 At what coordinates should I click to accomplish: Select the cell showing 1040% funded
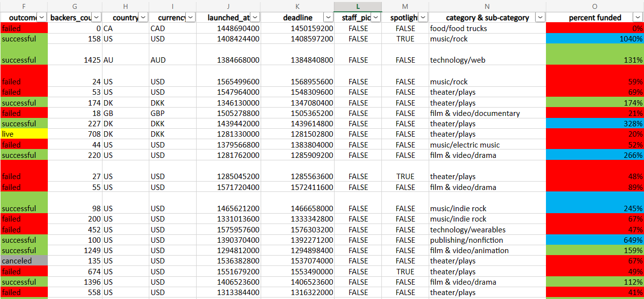(591, 38)
